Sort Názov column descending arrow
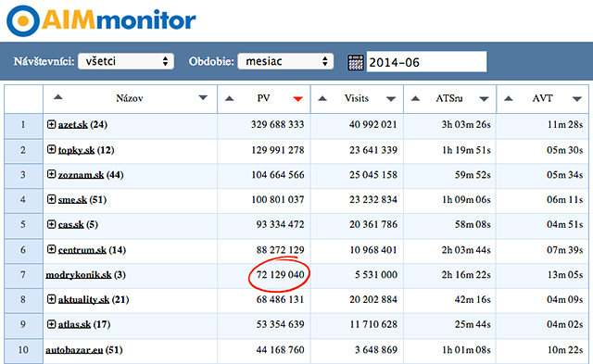Image resolution: width=593 pixels, height=364 pixels. coord(203,98)
